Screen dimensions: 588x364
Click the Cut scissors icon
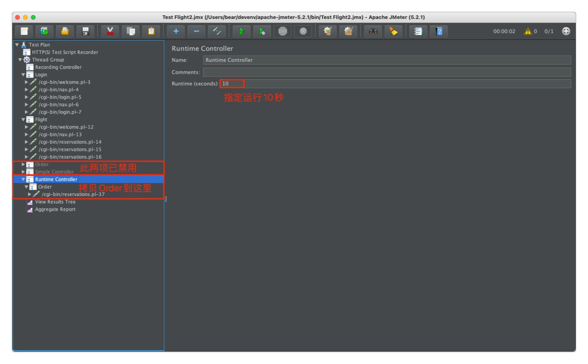[110, 31]
